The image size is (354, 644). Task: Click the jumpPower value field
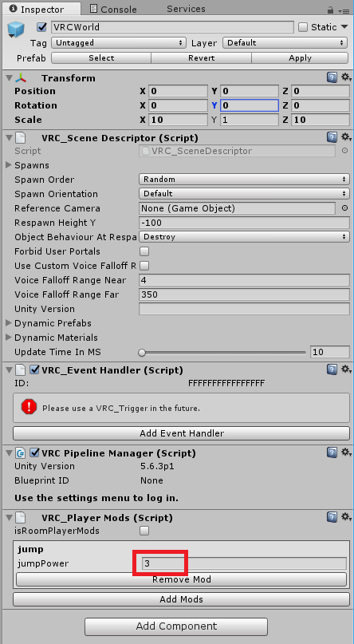pyautogui.click(x=244, y=563)
